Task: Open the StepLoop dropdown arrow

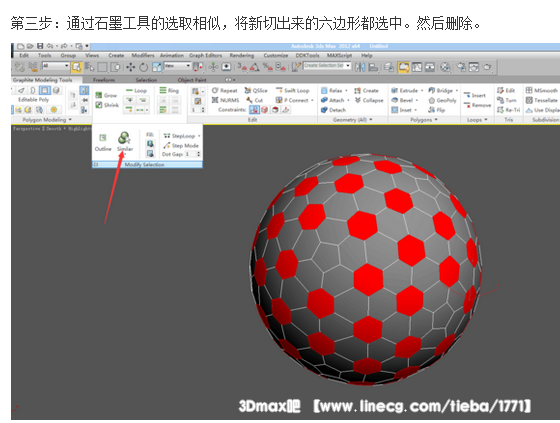Action: [199, 136]
